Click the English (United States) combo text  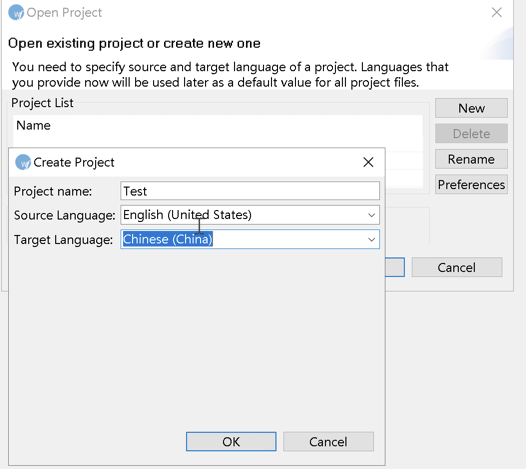coord(187,215)
